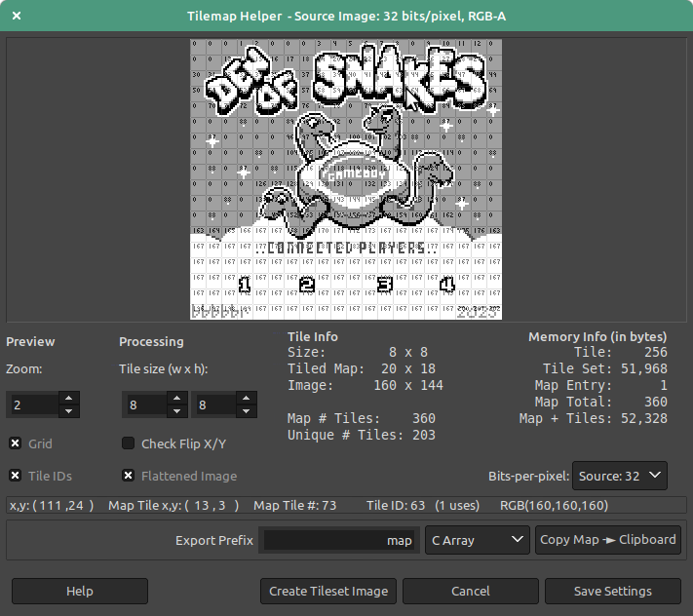This screenshot has width=693, height=616.
Task: Click the 'Tile Set: 51,968' memory text
Action: (605, 368)
